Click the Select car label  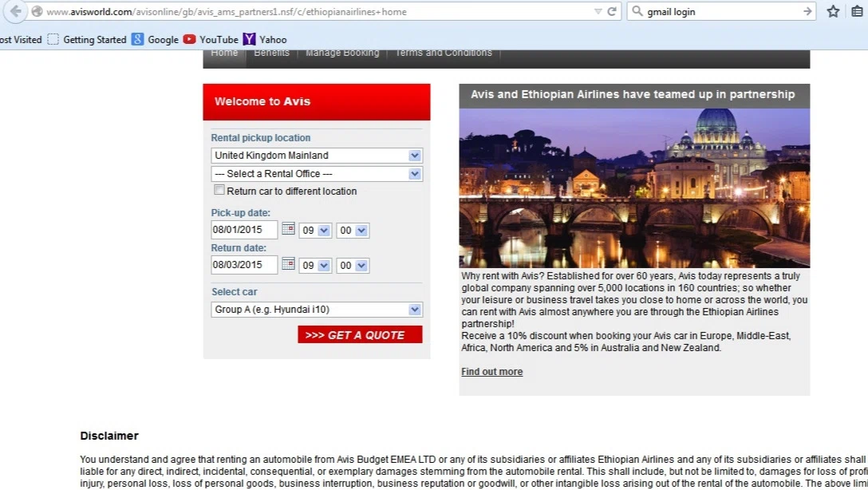click(235, 292)
